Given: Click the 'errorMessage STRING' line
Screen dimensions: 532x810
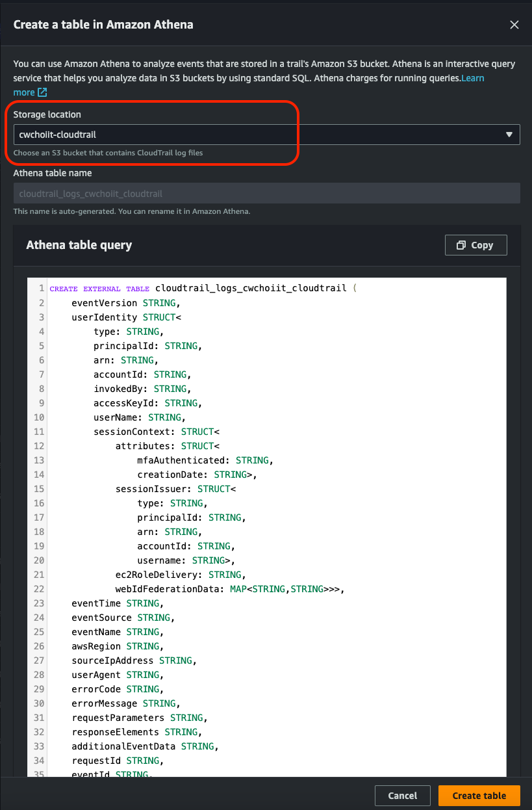Looking at the screenshot, I should tap(126, 703).
